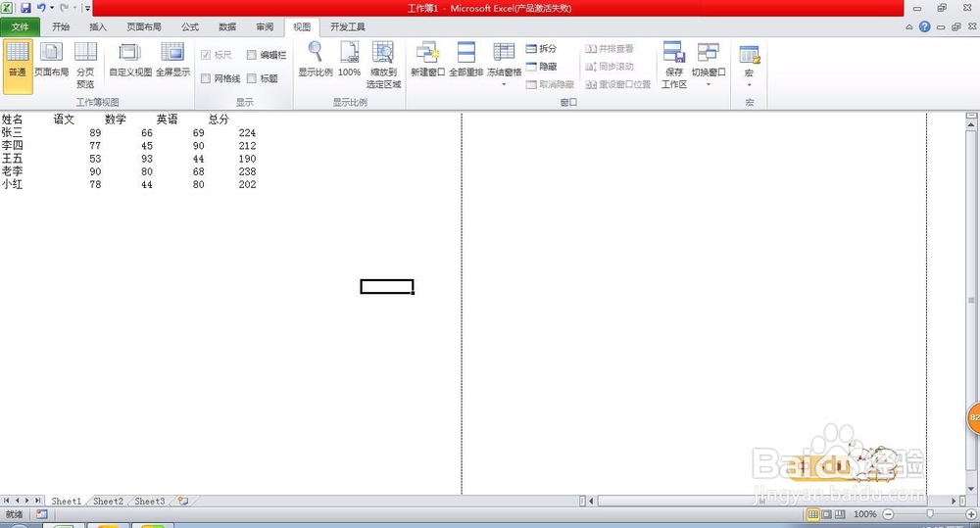Image resolution: width=980 pixels, height=528 pixels.
Task: Click 拆分 (Split) button
Action: point(541,48)
